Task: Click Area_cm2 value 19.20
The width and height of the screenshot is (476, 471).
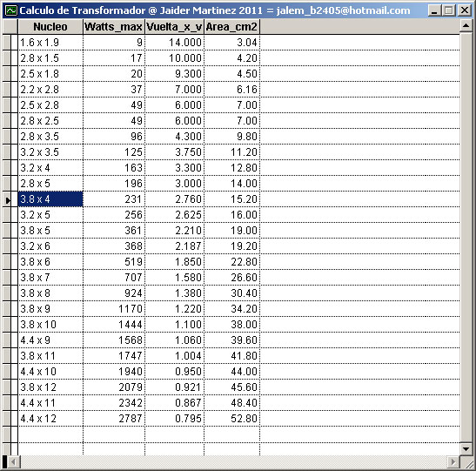Action: pos(232,246)
